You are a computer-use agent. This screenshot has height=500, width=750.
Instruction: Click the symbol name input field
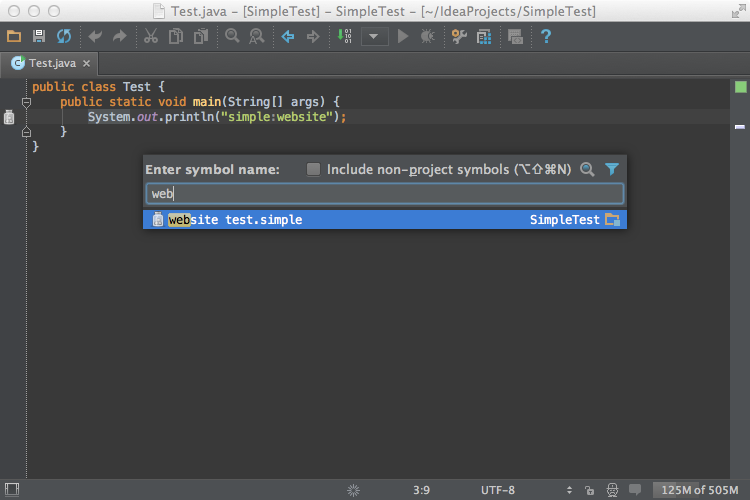point(385,194)
